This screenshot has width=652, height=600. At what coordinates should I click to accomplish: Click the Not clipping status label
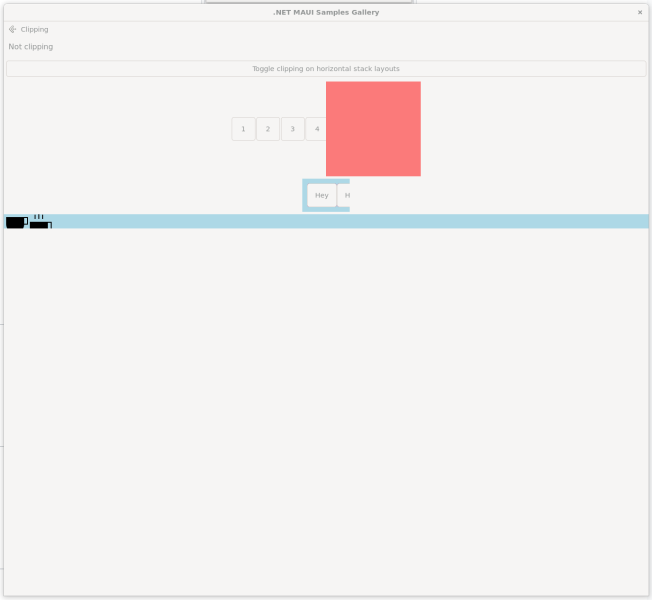[x=31, y=47]
